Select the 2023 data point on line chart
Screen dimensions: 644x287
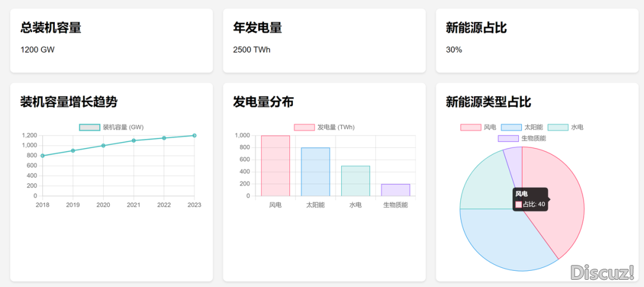click(194, 135)
